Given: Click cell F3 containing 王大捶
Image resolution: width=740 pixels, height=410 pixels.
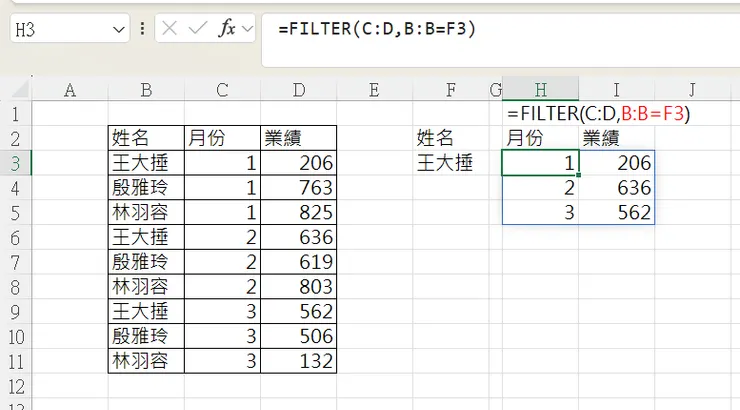Looking at the screenshot, I should click(x=443, y=162).
